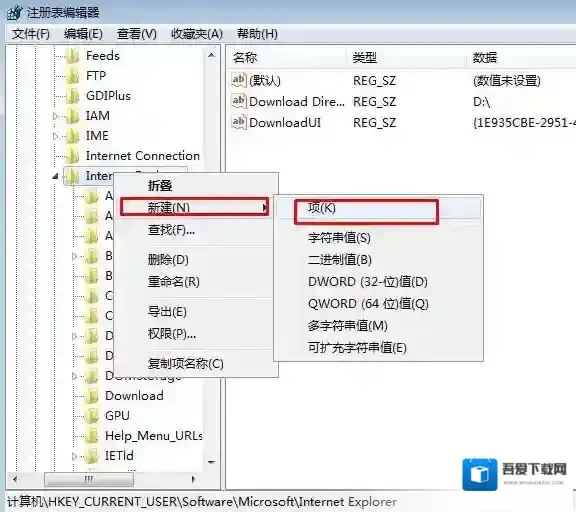
Task: Open the 文件(F) menu
Action: point(30,34)
